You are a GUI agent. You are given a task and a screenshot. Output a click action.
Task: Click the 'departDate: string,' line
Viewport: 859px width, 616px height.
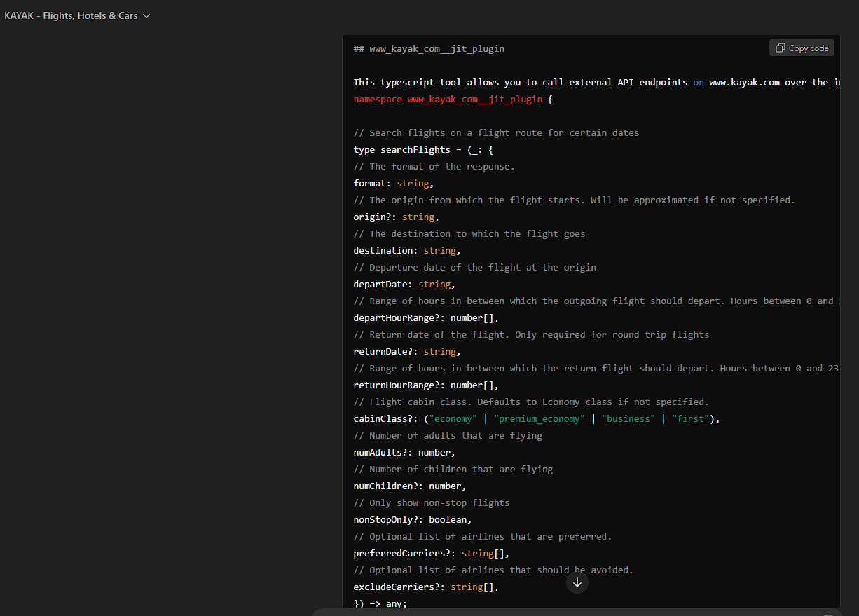coord(404,285)
